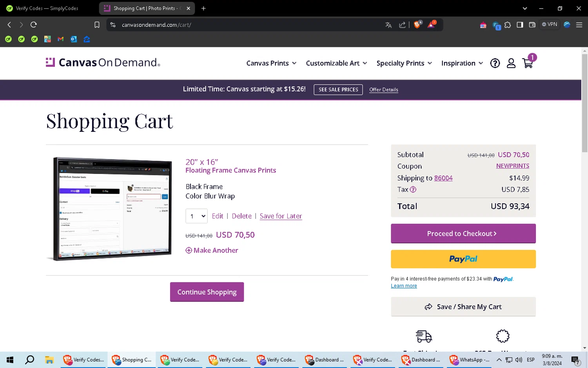Click Proceed to Checkout button
588x368 pixels.
pos(463,233)
